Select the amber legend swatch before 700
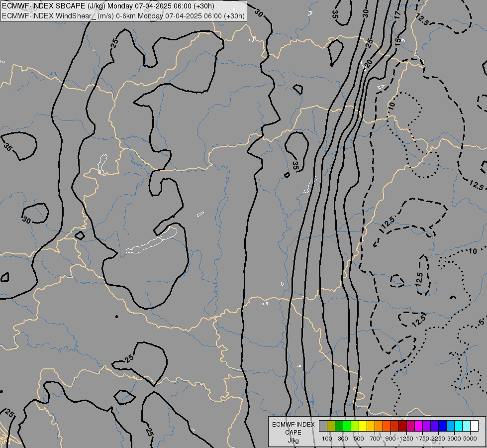This screenshot has width=487, height=448. tap(371, 426)
